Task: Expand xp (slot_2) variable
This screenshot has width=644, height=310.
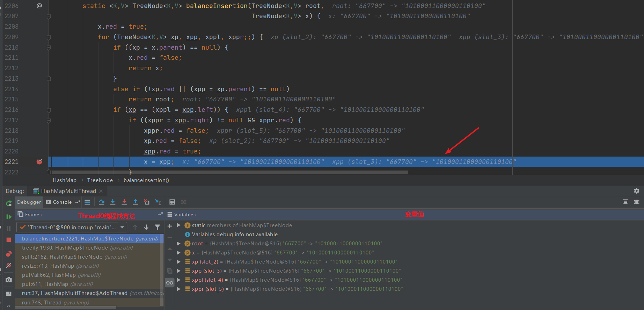Action: tap(179, 261)
